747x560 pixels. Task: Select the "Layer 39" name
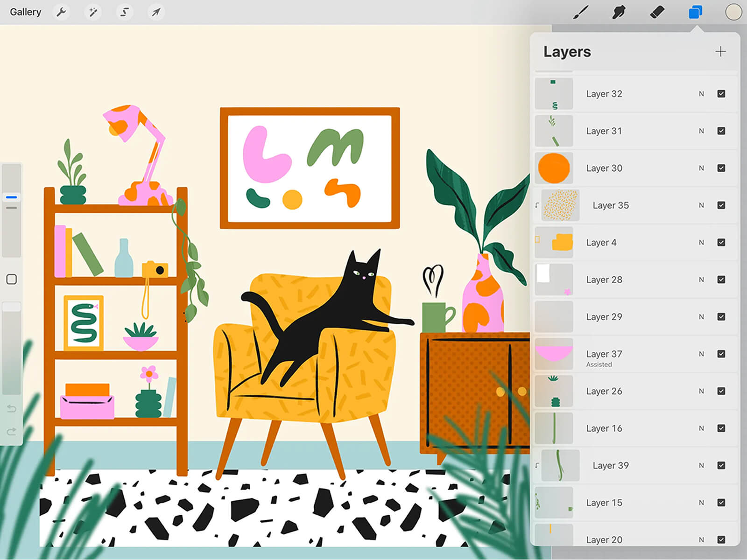click(x=611, y=466)
